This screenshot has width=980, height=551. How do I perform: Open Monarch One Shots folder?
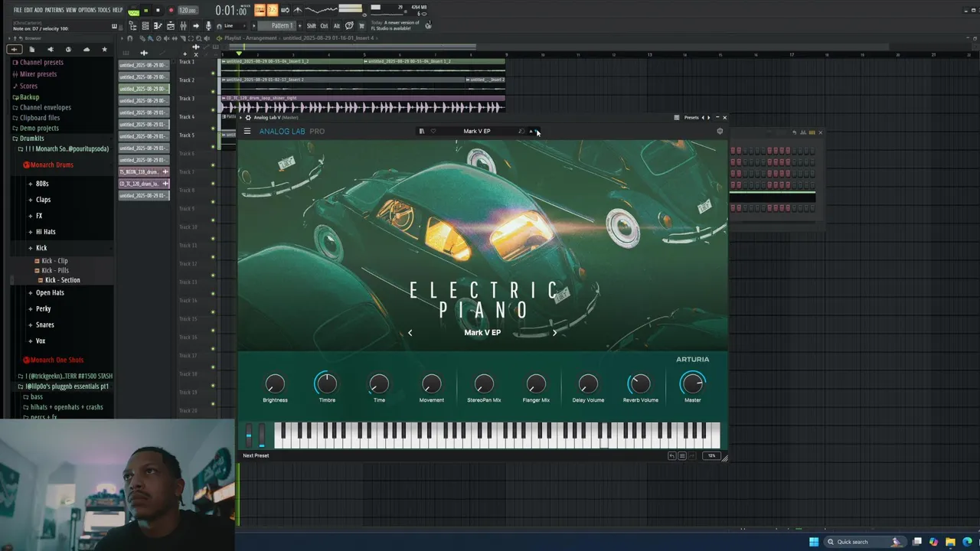coord(54,360)
